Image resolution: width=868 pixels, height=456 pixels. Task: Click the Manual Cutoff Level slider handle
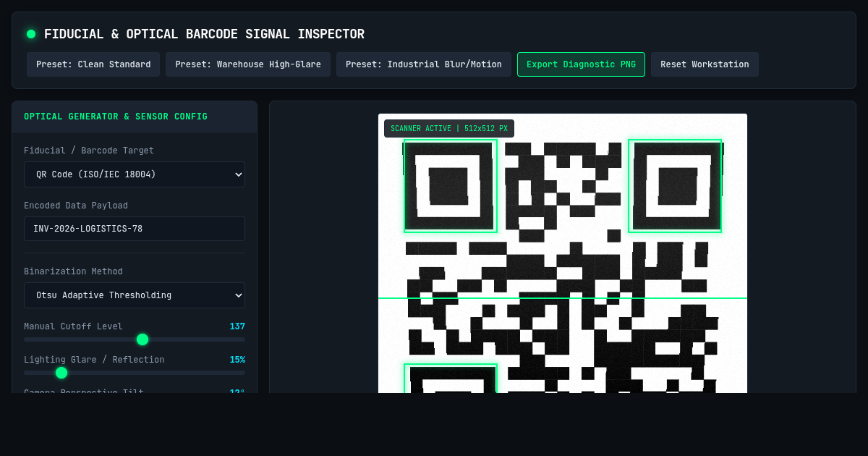[x=142, y=339]
